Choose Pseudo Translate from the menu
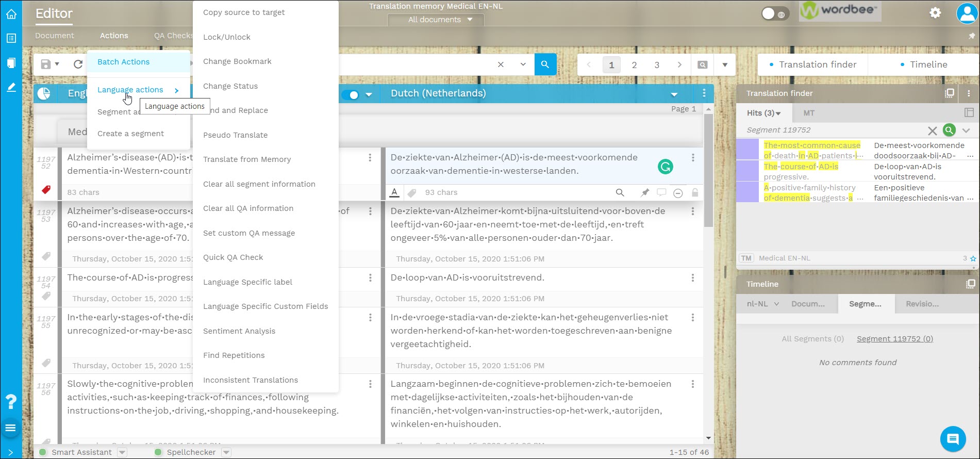Image resolution: width=980 pixels, height=459 pixels. click(x=235, y=135)
